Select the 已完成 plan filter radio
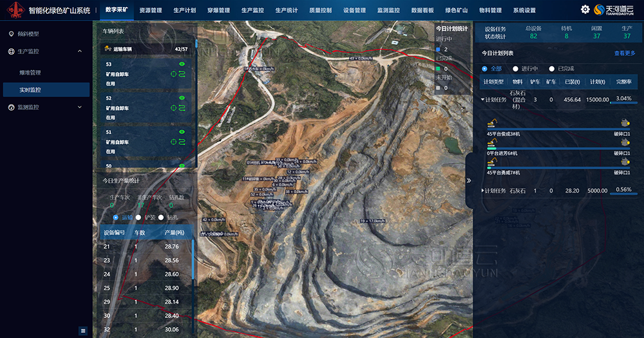The height and width of the screenshot is (338, 644). tap(552, 69)
